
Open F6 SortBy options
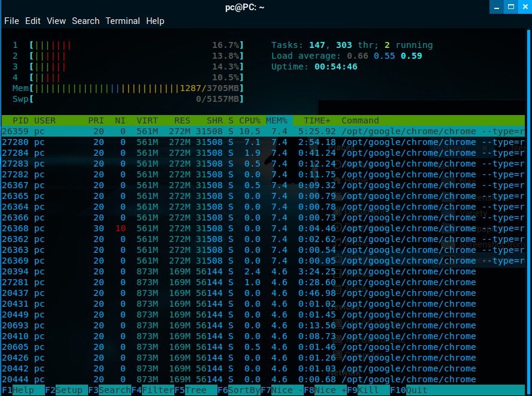click(x=239, y=390)
